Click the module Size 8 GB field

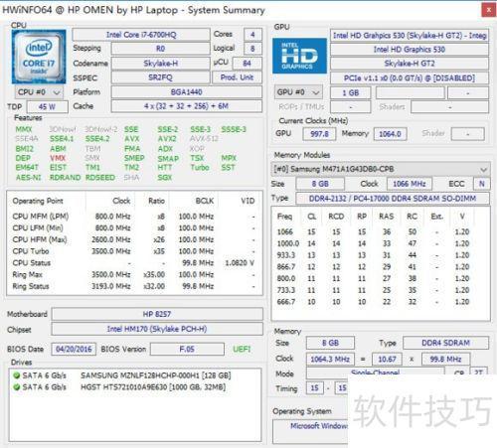[x=320, y=184]
